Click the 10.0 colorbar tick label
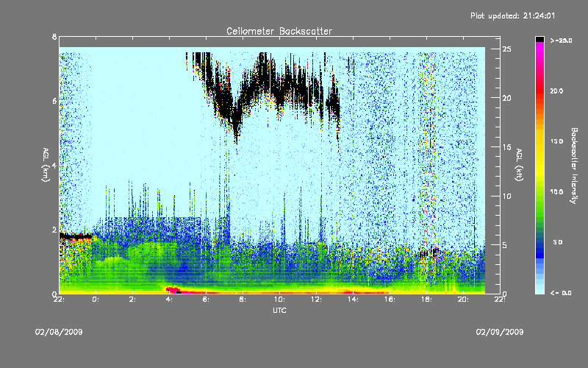588x368 pixels. pos(556,191)
